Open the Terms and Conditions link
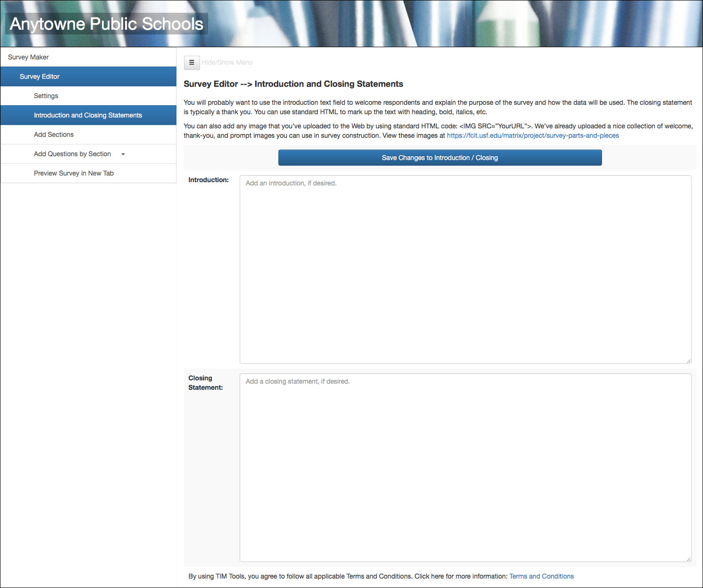 (542, 576)
